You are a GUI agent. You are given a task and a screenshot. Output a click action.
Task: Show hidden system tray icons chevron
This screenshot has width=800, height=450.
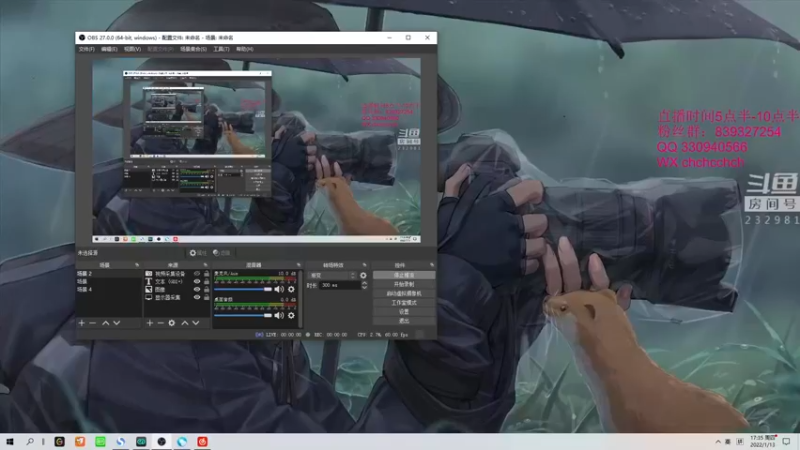pyautogui.click(x=718, y=441)
